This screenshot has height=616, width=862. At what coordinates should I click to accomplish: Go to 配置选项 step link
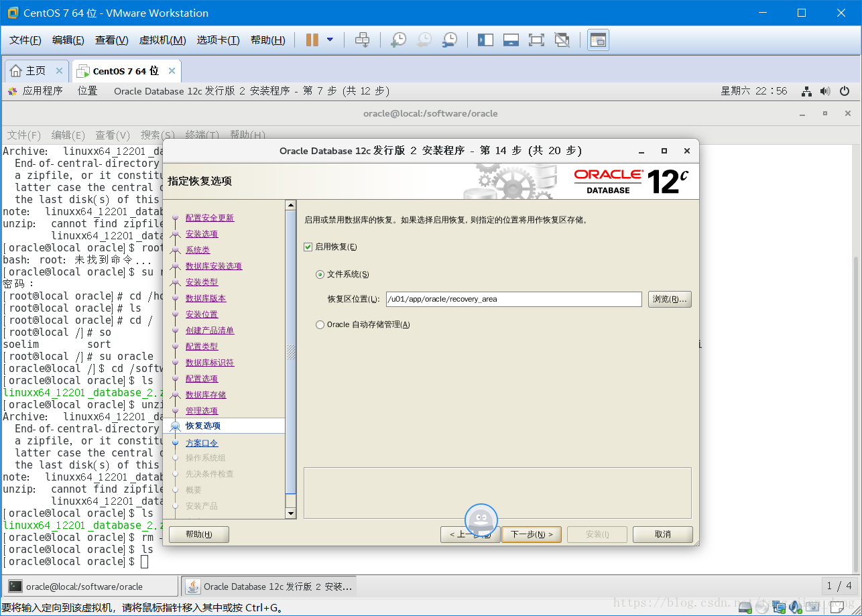coord(202,379)
